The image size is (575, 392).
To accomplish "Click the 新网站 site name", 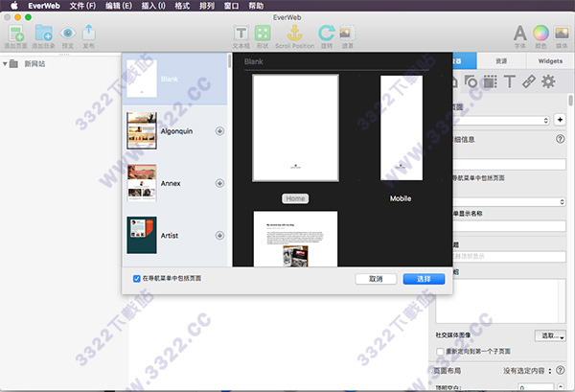I will click(34, 64).
